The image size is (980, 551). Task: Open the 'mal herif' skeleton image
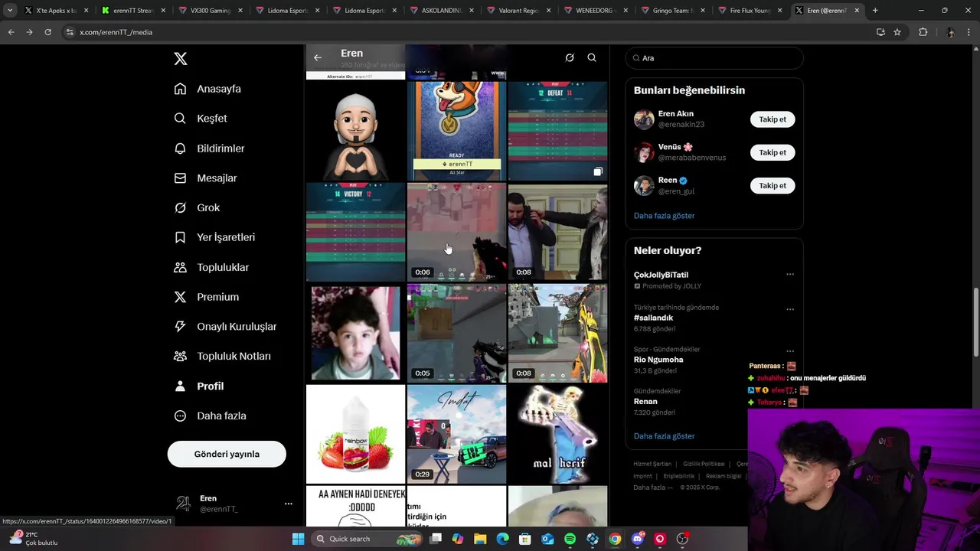pyautogui.click(x=557, y=434)
